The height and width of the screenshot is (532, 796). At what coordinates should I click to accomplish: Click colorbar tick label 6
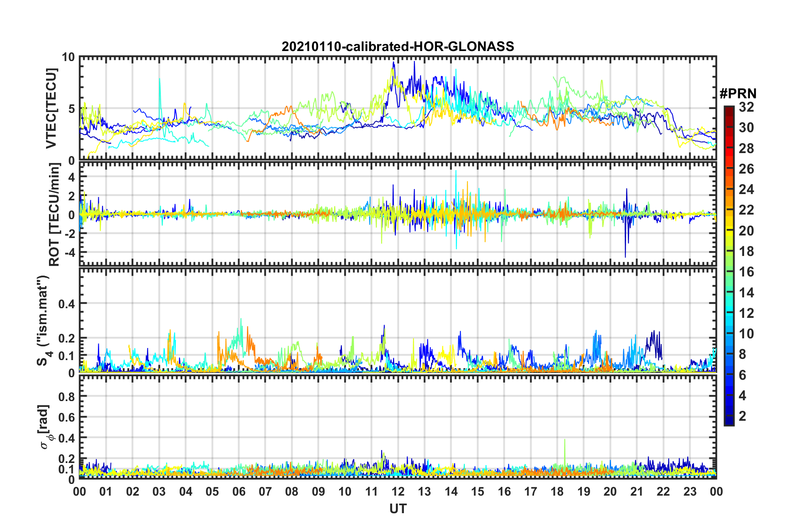coord(742,375)
